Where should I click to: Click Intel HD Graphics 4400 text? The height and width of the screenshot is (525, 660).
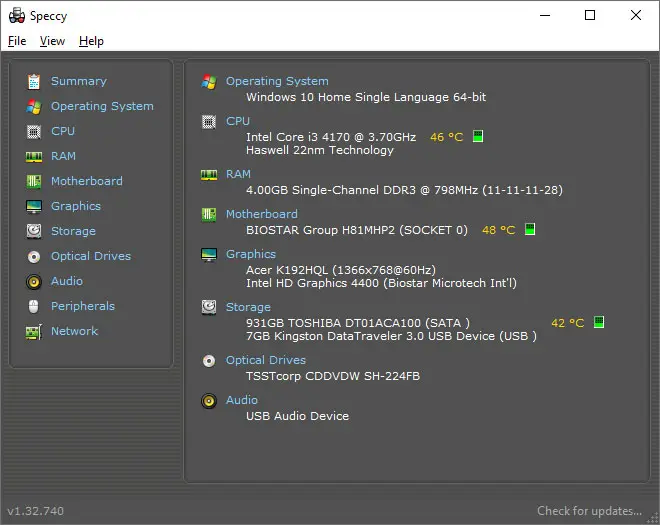[x=381, y=283]
